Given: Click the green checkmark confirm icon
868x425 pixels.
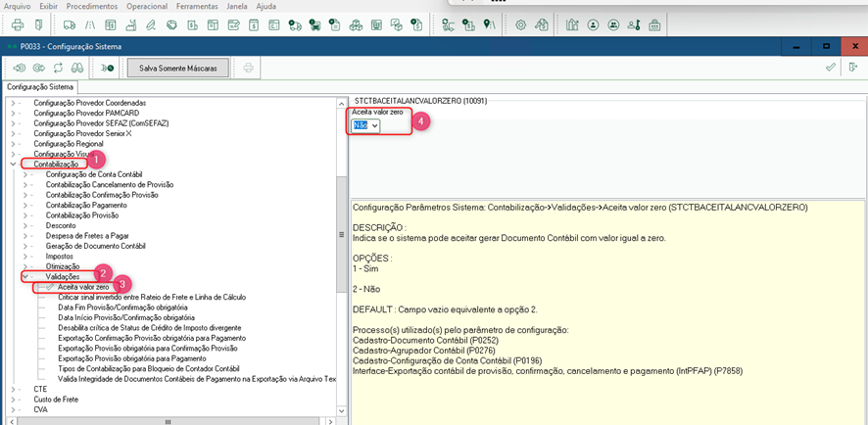Looking at the screenshot, I should (x=831, y=68).
